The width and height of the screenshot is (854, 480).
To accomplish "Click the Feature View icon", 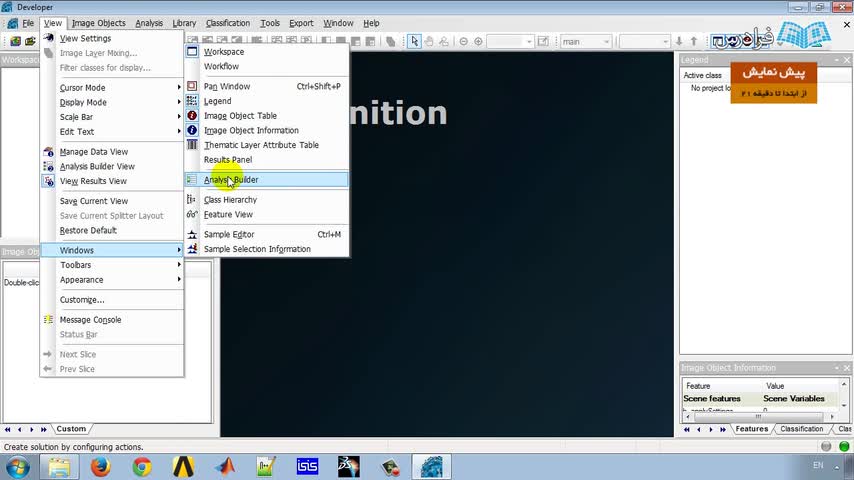I will [x=192, y=214].
